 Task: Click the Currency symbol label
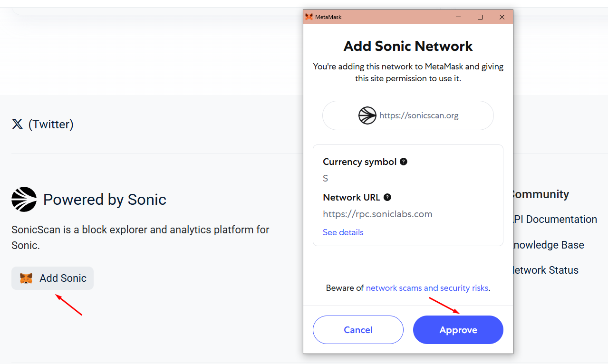pos(359,162)
